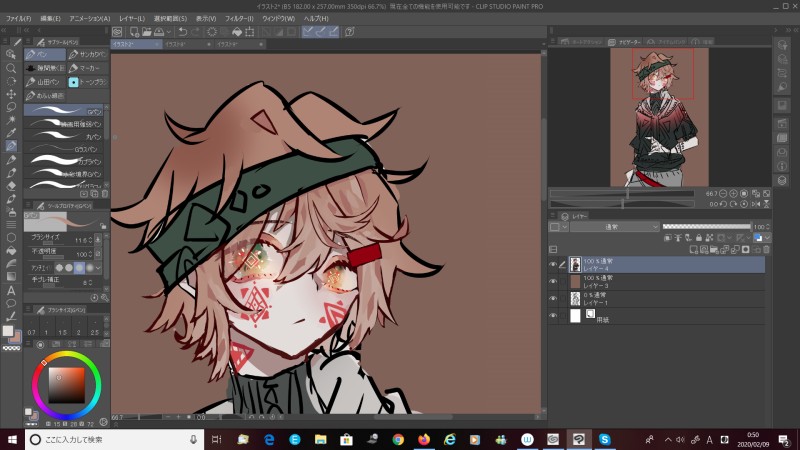Click navigator rotate left icon
Viewport: 800px width, 450px height.
point(723,204)
